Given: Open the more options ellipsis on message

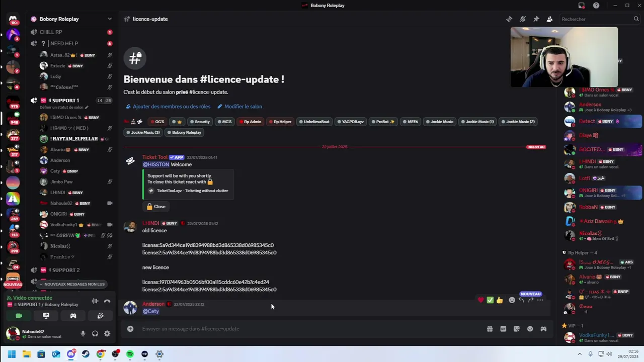Looking at the screenshot, I should [x=540, y=300].
